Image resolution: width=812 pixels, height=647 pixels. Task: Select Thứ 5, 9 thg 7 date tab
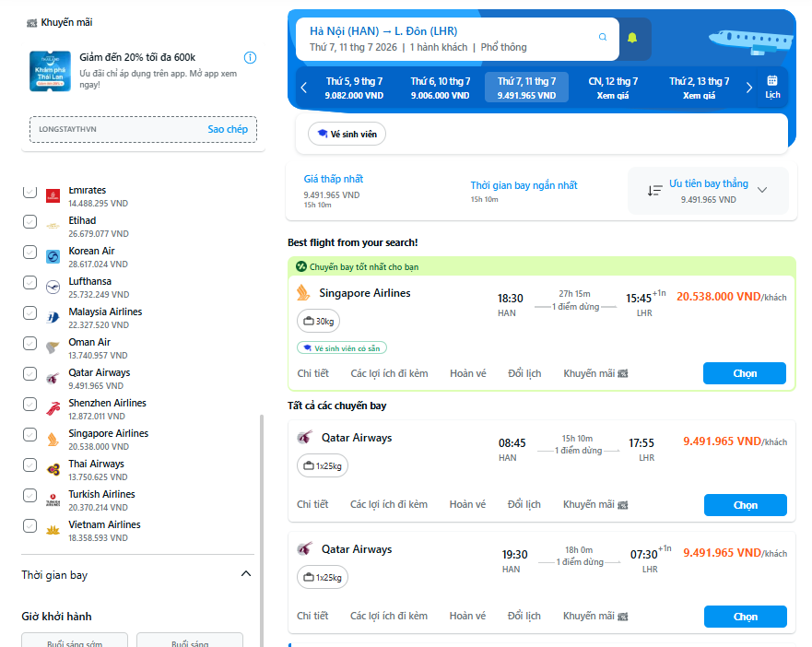click(354, 88)
